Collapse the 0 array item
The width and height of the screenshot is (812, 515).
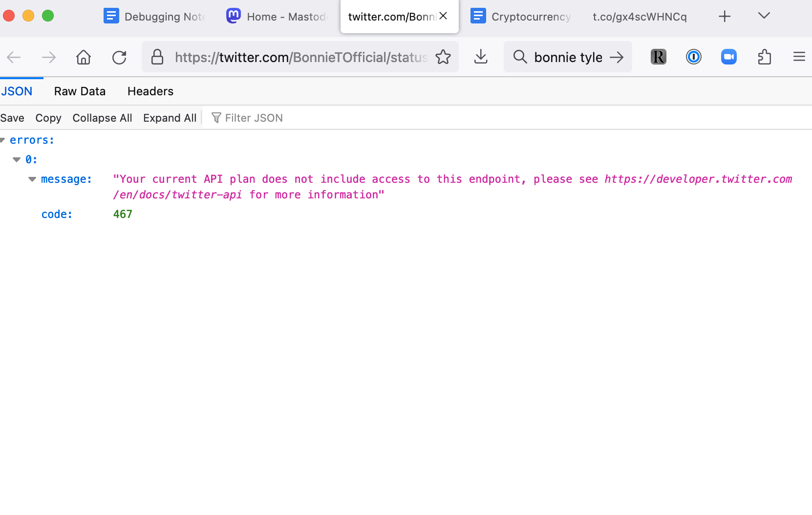[x=17, y=160]
